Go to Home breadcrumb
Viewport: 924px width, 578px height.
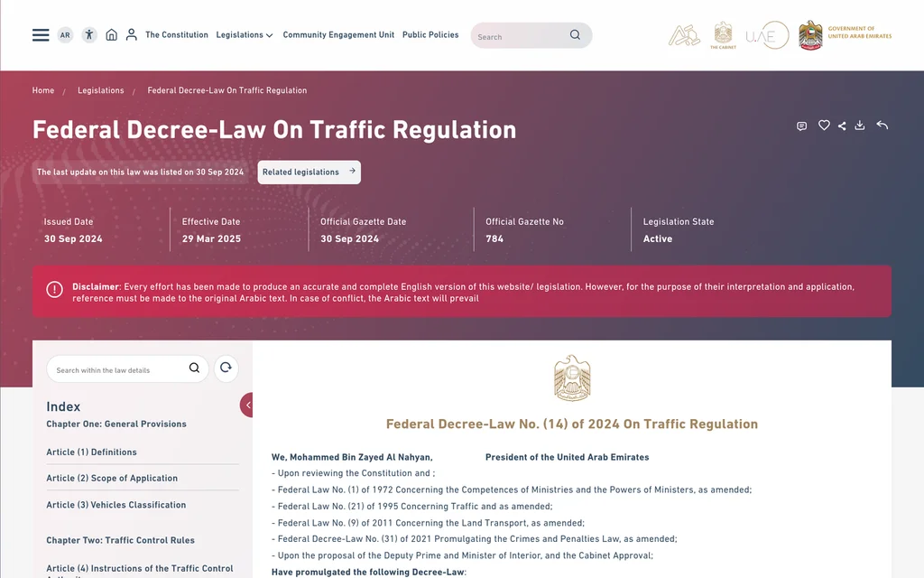pos(43,90)
